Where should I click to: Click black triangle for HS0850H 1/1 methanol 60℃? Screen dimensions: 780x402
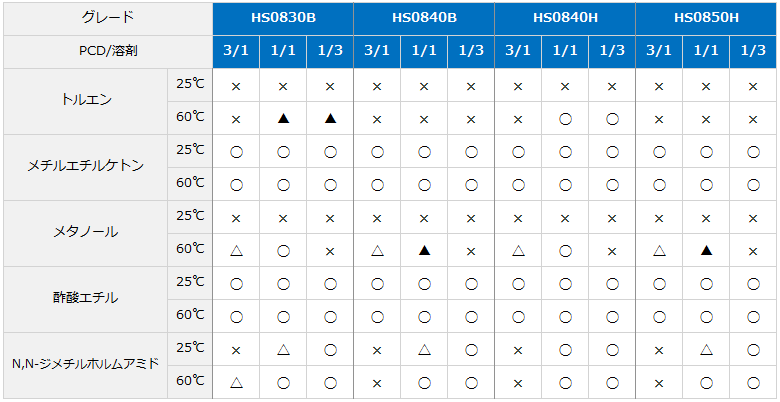click(706, 251)
